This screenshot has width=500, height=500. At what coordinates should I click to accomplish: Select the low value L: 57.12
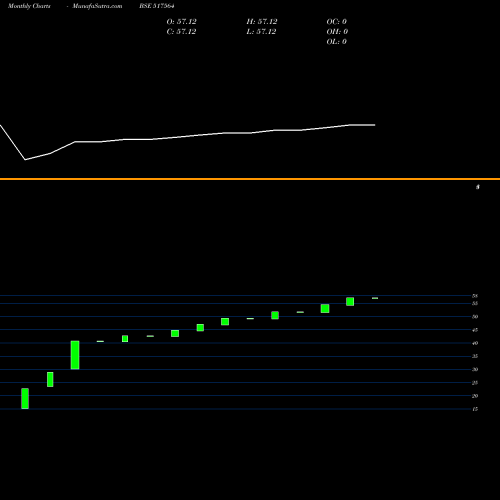[262, 32]
